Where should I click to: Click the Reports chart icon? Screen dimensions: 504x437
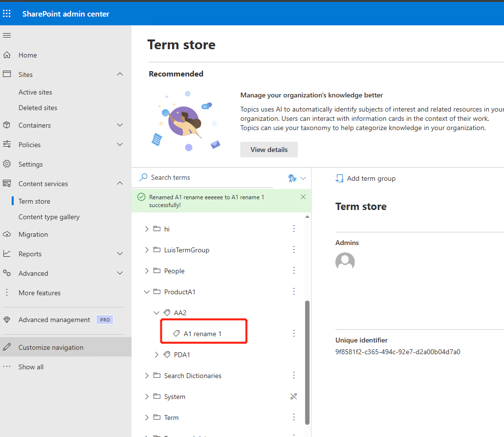click(7, 253)
